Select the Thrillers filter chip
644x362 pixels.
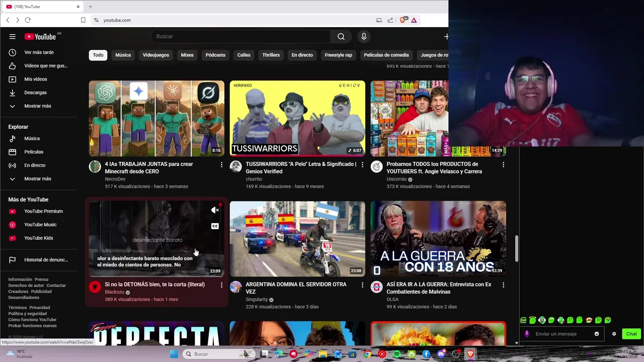coord(271,55)
